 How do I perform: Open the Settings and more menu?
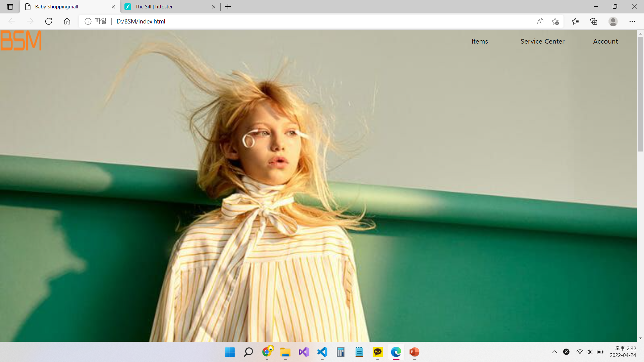coord(632,21)
